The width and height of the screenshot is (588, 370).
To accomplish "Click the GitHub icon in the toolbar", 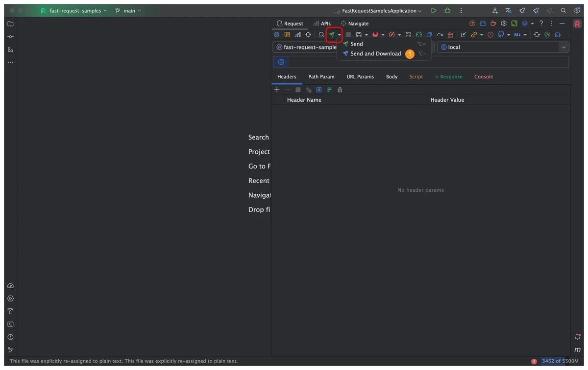I will coord(501,35).
